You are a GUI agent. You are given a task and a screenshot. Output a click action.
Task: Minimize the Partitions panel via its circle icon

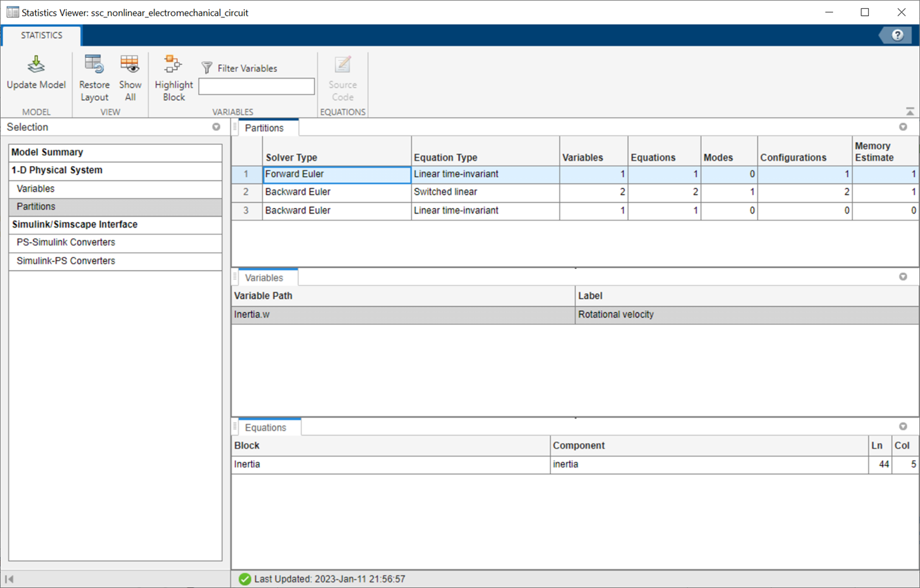(903, 127)
